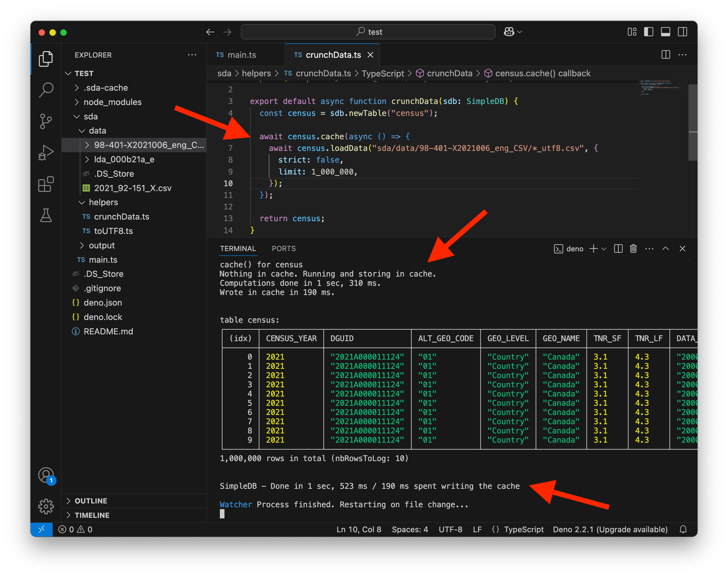Screen dimensions: 728x577
Task: Open Explorer Views and More Actions
Action: coord(192,55)
